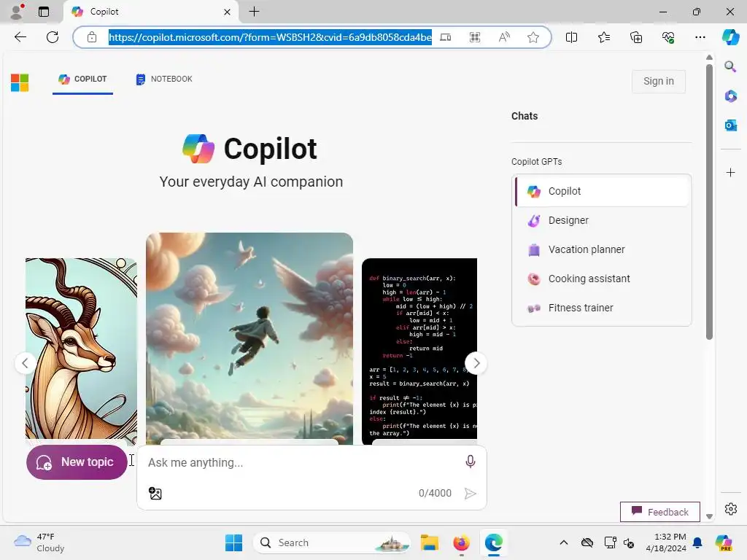Click the taskbar Search box

(332, 542)
